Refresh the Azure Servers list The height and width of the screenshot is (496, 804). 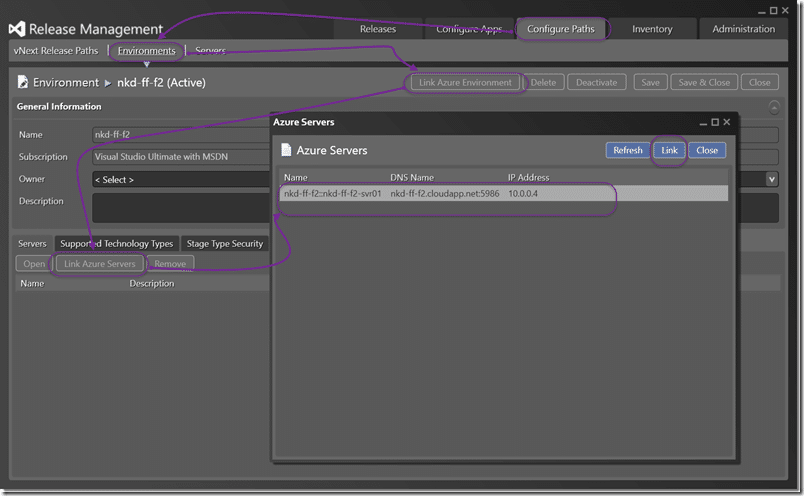pos(628,150)
